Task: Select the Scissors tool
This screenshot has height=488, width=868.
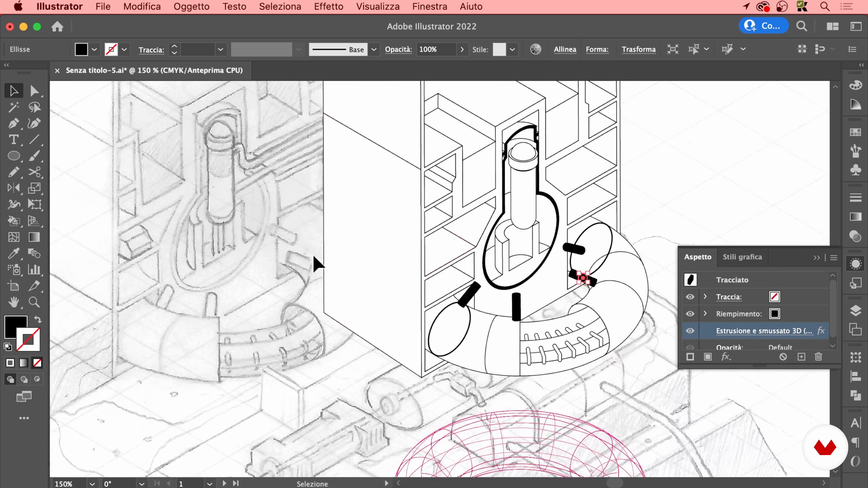Action: click(x=34, y=172)
